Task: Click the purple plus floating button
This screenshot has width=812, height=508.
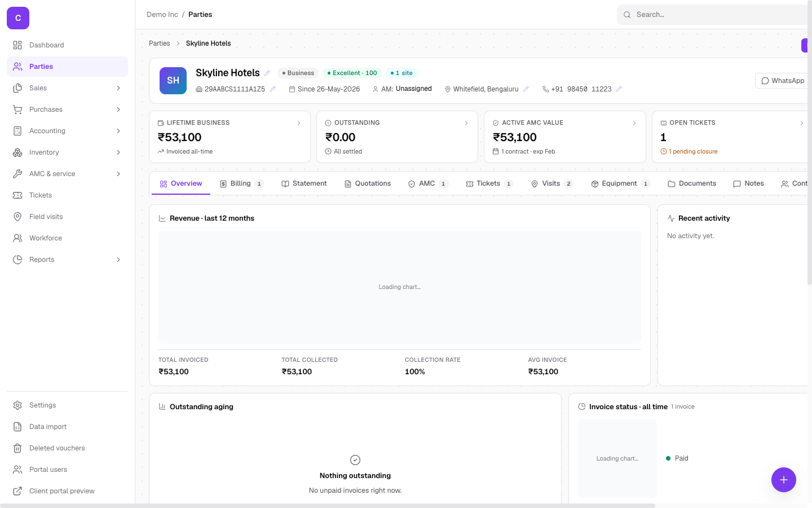Action: [784, 480]
